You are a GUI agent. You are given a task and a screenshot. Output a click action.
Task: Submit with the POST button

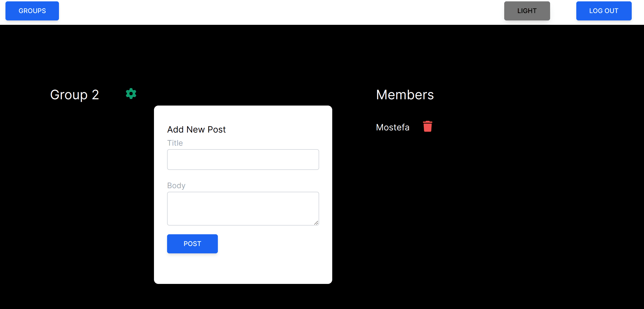192,244
